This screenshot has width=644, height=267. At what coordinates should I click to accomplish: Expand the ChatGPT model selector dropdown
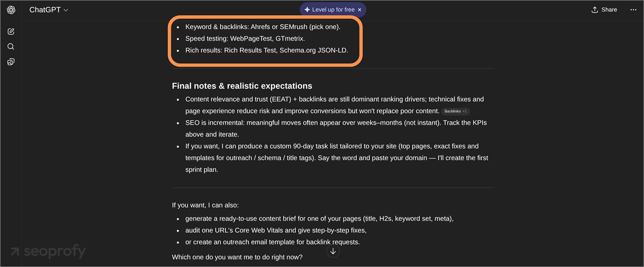point(49,10)
